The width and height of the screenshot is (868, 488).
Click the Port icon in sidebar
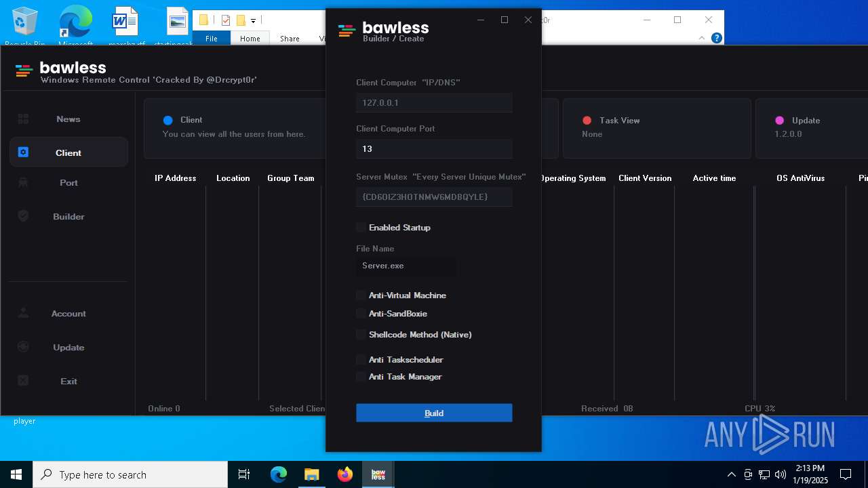point(23,182)
